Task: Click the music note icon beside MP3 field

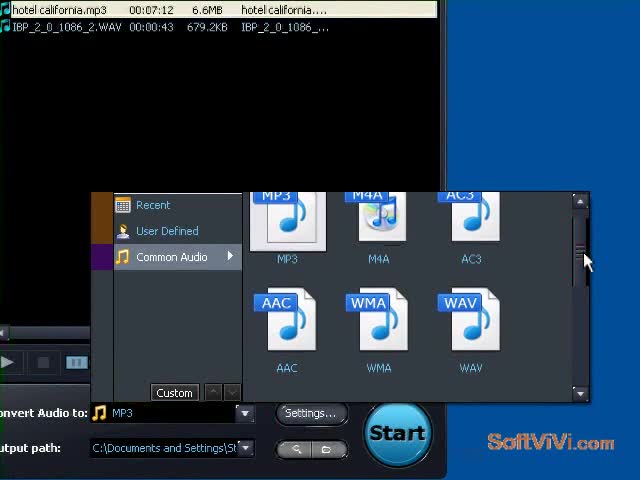Action: tap(99, 413)
